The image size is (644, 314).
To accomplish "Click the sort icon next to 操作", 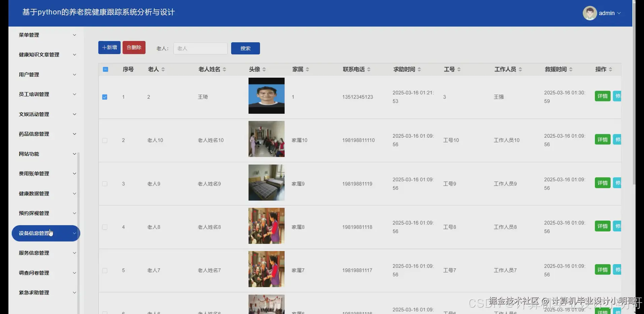I will click(x=611, y=69).
